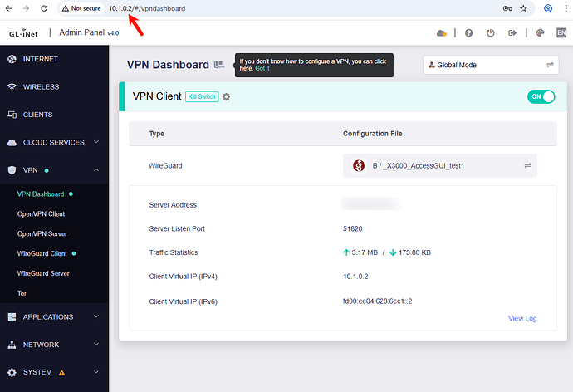Change the WireGuard configuration file selector

coord(439,165)
